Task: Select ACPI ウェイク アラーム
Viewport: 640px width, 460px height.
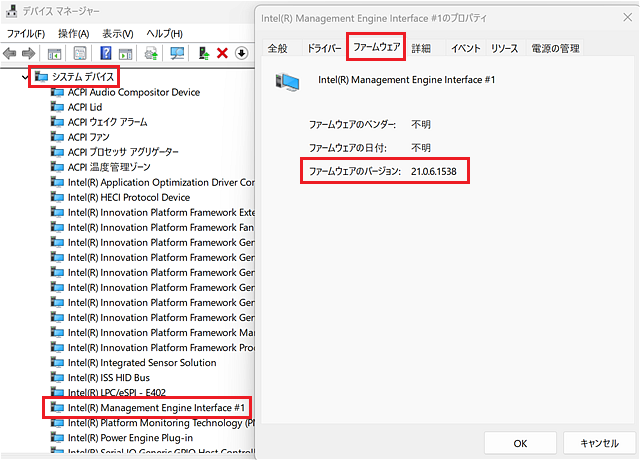Action: [x=108, y=122]
